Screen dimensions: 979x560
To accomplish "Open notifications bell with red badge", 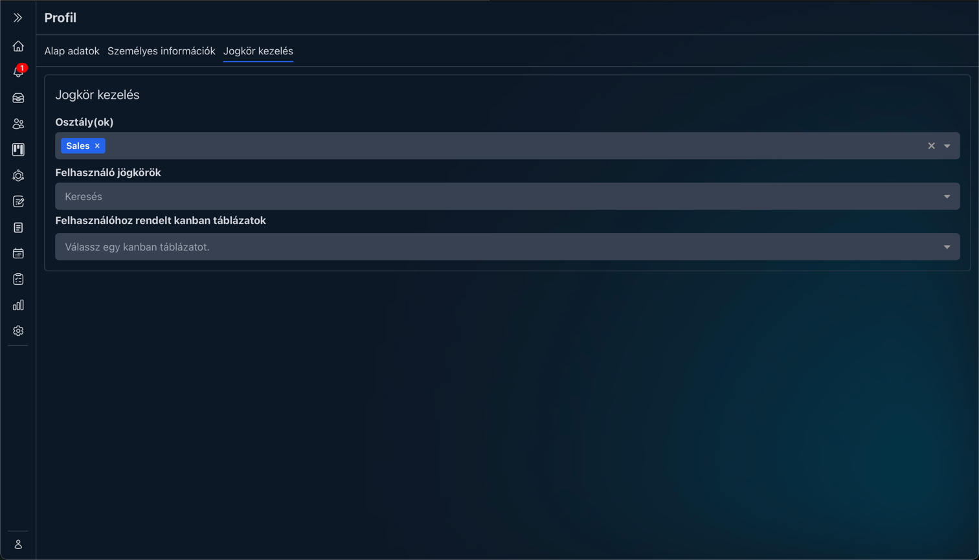I will click(x=18, y=72).
